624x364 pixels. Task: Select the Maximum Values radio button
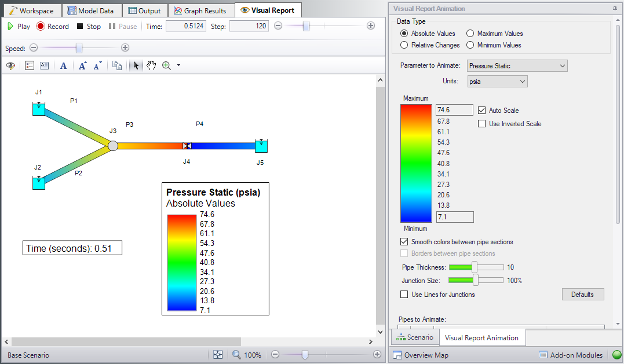tap(470, 34)
